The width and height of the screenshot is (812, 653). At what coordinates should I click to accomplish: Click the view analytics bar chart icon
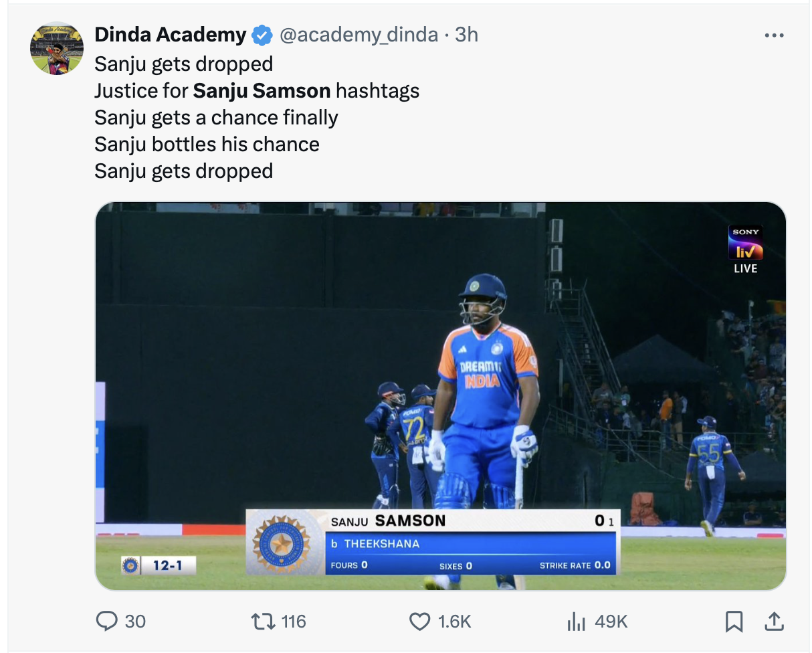[x=576, y=622]
